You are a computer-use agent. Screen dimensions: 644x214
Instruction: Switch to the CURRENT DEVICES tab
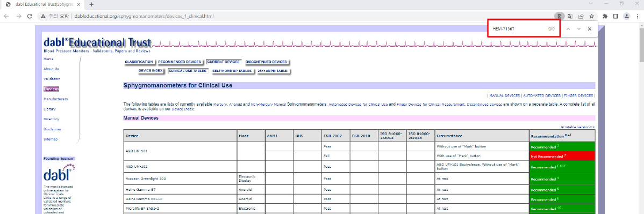(x=223, y=62)
